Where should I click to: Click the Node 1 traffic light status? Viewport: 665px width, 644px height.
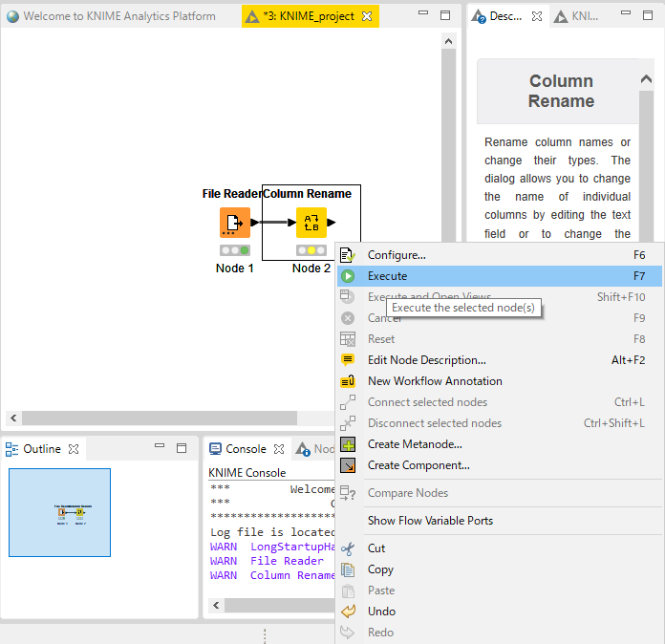tap(234, 250)
